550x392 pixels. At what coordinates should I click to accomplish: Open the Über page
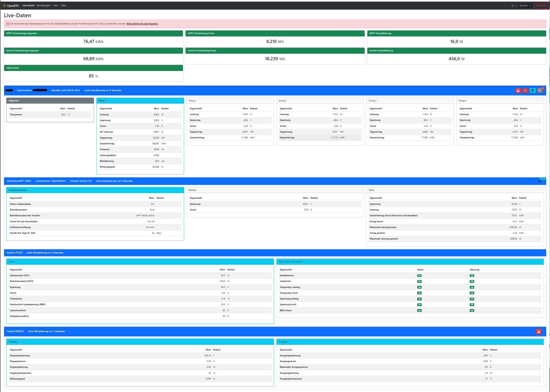click(x=64, y=6)
